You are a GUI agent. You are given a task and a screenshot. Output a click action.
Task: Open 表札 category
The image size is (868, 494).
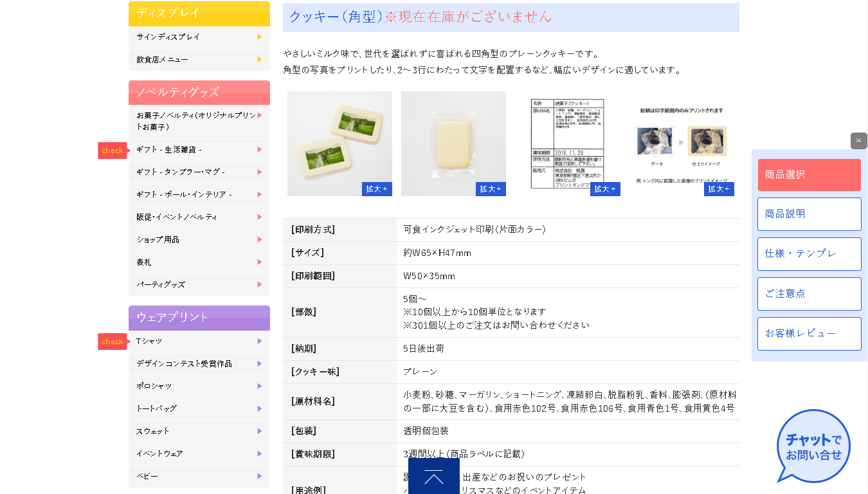199,262
